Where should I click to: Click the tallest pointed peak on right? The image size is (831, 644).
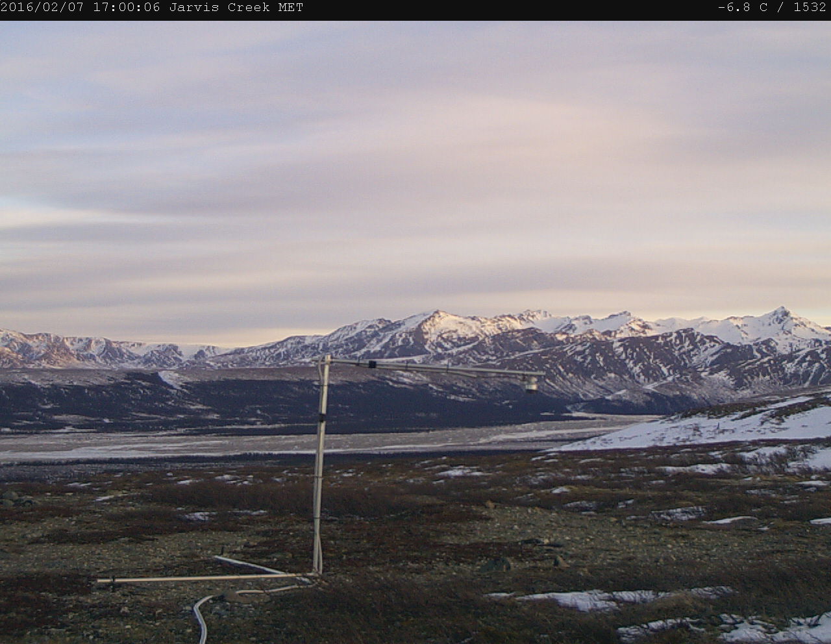click(x=782, y=312)
